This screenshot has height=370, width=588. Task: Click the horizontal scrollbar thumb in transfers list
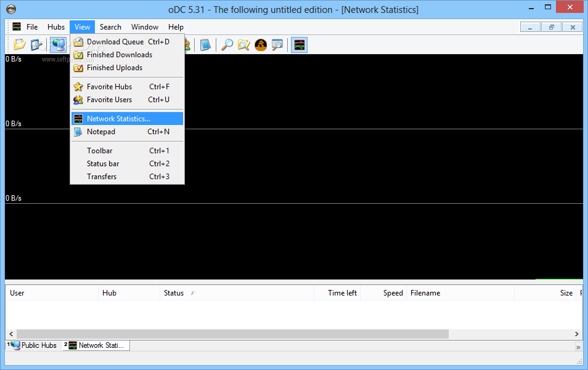point(232,334)
